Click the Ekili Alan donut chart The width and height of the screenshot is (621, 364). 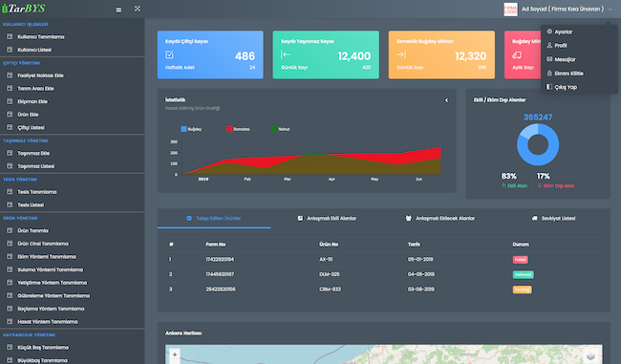point(538,144)
